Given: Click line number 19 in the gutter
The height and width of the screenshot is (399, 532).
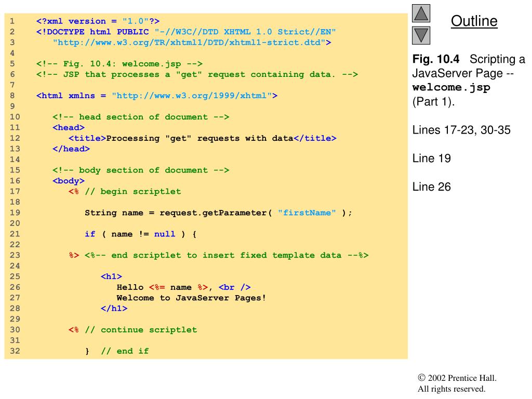Looking at the screenshot, I should point(15,212).
